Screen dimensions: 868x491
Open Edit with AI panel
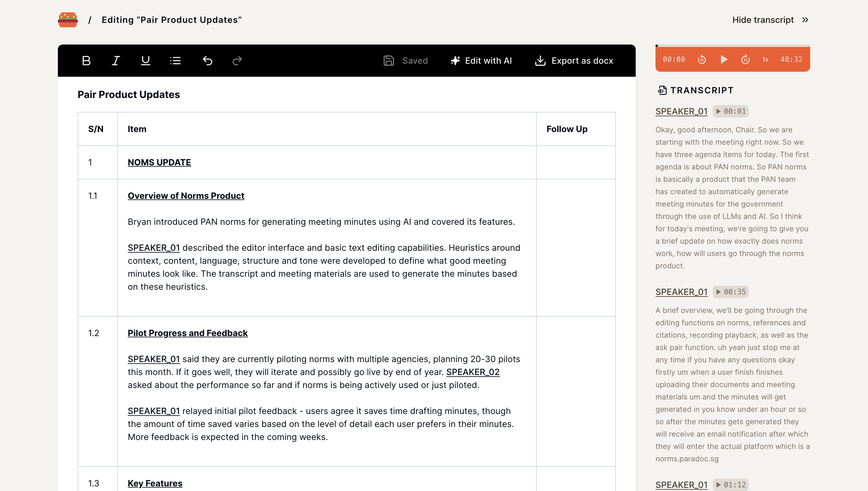(481, 60)
